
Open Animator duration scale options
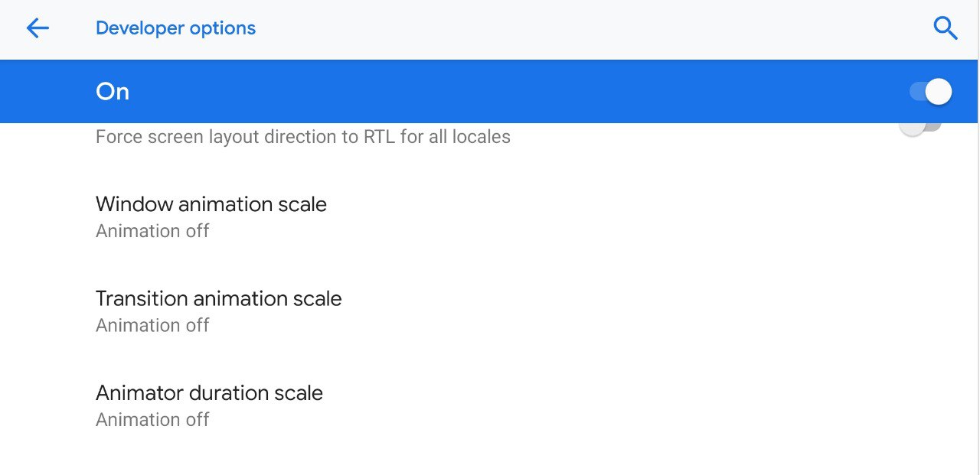click(210, 393)
